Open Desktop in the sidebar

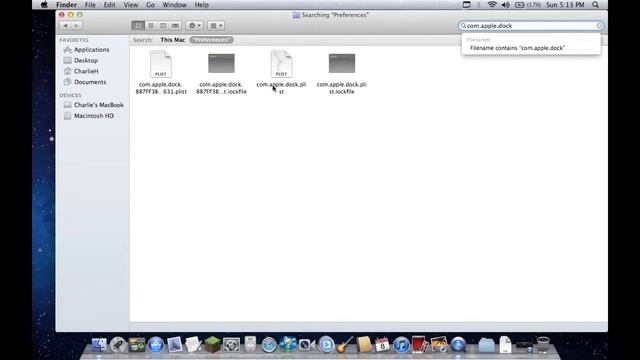coord(86,60)
